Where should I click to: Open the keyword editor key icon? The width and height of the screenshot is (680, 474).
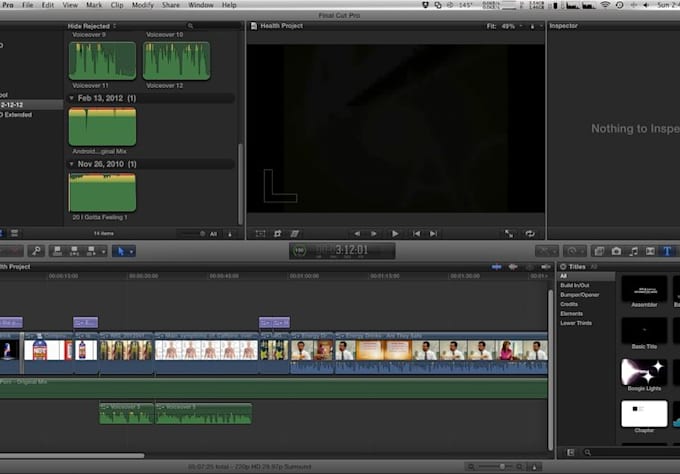pyautogui.click(x=36, y=251)
